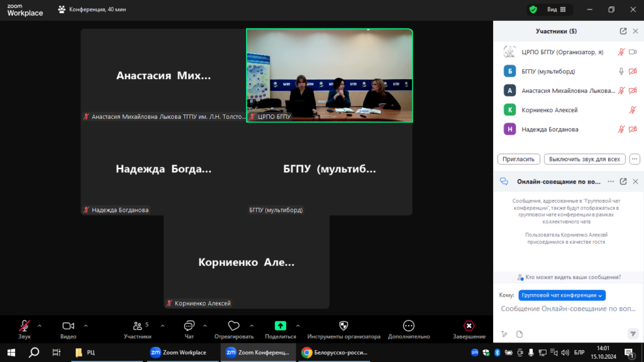Click the red Завершение end meeting icon

pos(469,326)
